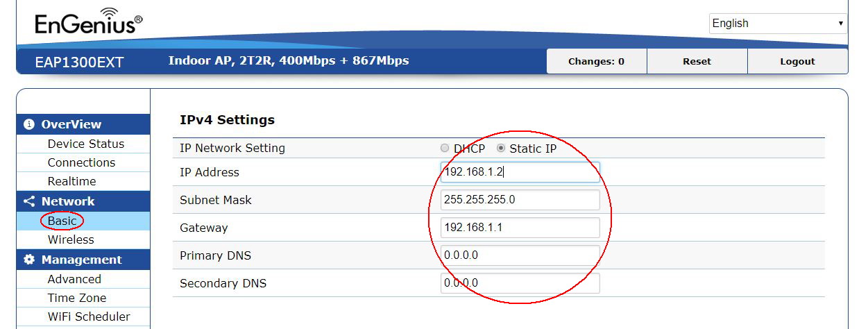Click the Network section share icon
This screenshot has height=329, width=868.
[29, 201]
